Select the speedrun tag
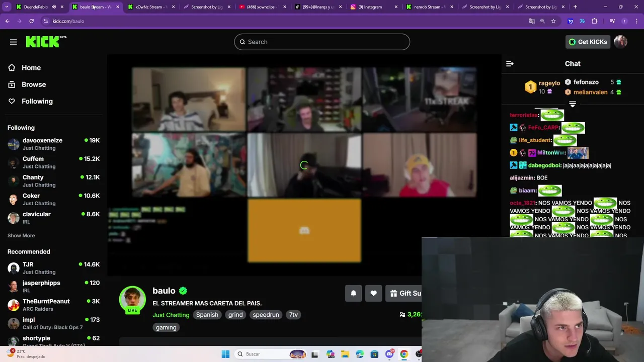 [266, 315]
